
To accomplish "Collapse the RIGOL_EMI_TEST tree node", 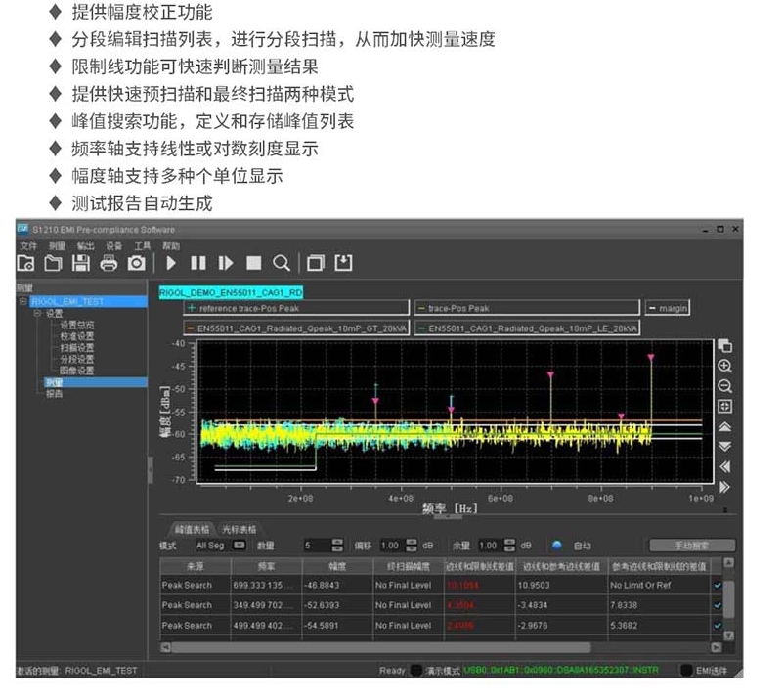I will pos(23,301).
